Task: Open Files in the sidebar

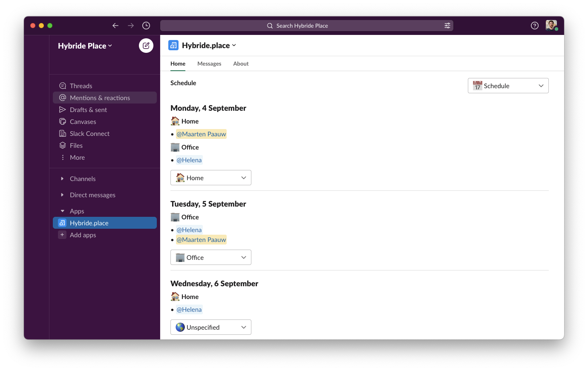Action: 105,145
